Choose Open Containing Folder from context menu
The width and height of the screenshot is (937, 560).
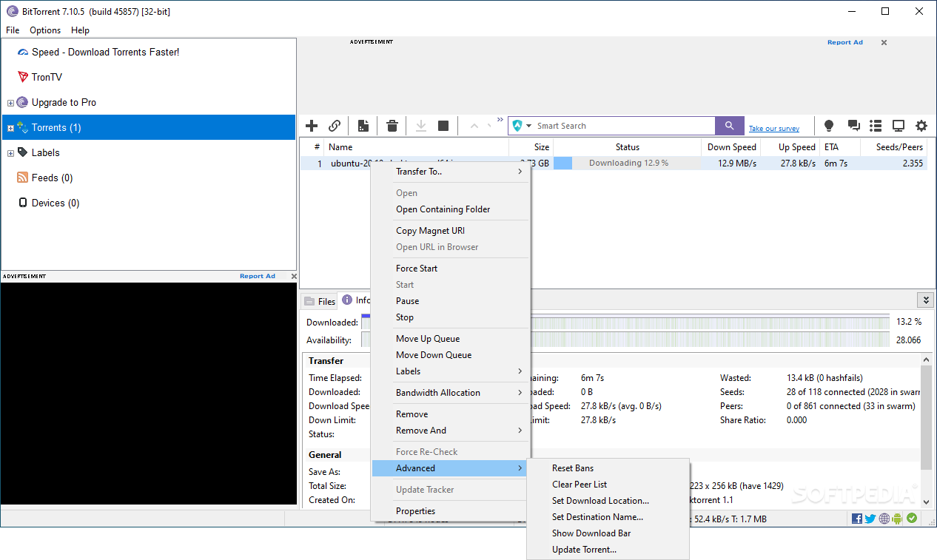[x=451, y=209]
